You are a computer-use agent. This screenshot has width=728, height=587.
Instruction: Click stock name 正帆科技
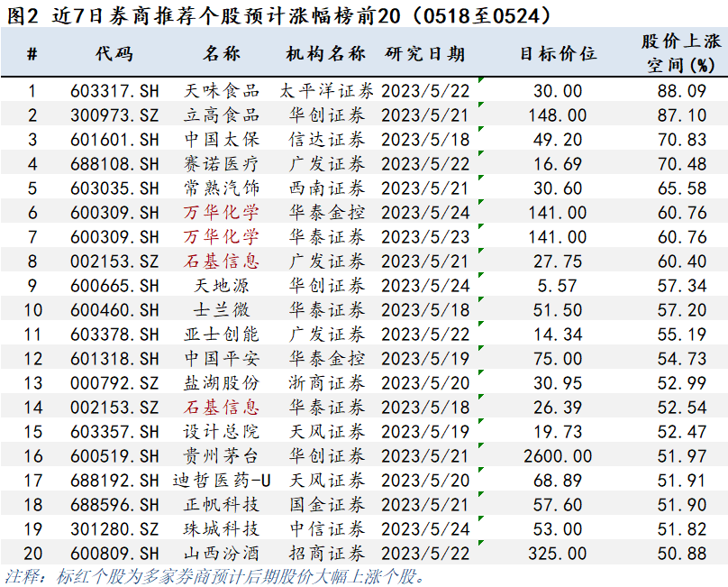222,505
